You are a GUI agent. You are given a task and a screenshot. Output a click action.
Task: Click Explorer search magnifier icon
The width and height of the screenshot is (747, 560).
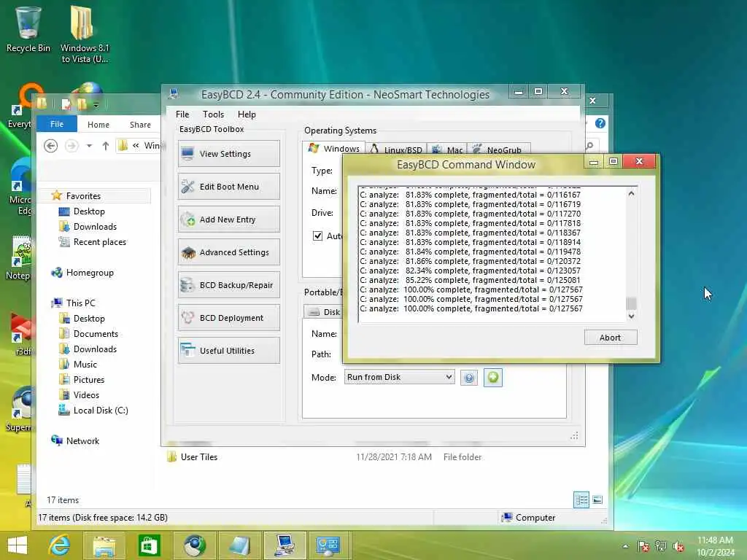[x=589, y=146]
